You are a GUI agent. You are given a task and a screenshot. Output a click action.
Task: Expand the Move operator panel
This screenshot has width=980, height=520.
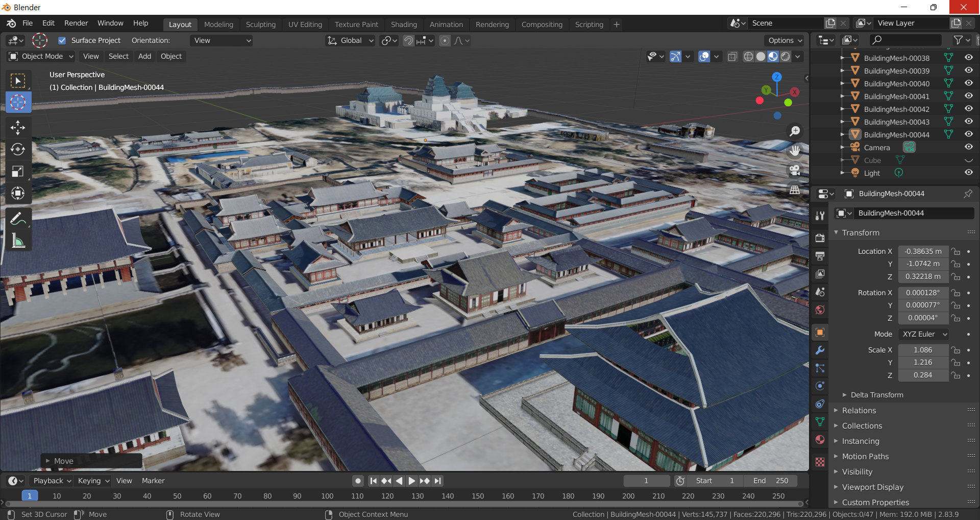(91, 461)
